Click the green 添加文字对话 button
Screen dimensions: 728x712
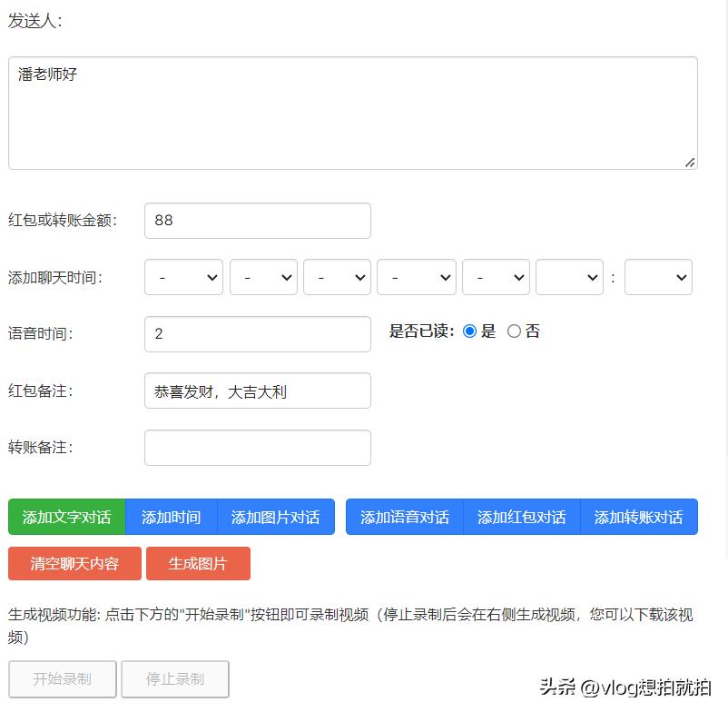pos(65,516)
